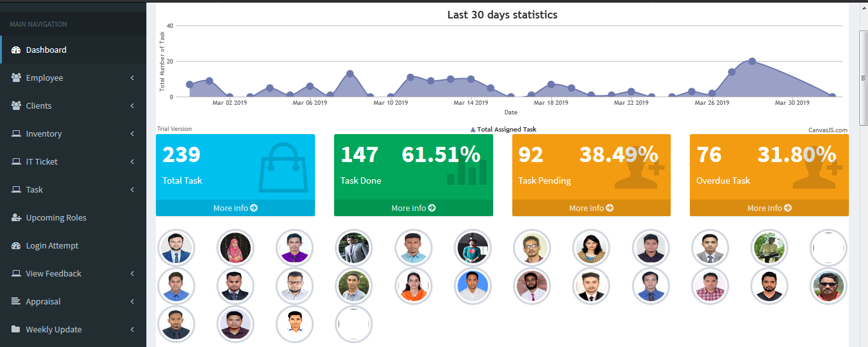Expand the IT Ticket submenu arrow

tap(132, 161)
